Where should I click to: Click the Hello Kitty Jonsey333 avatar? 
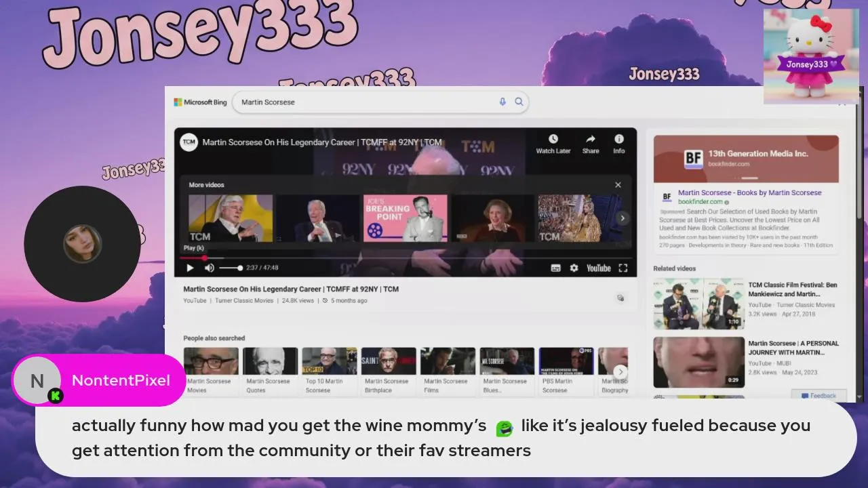pos(811,56)
